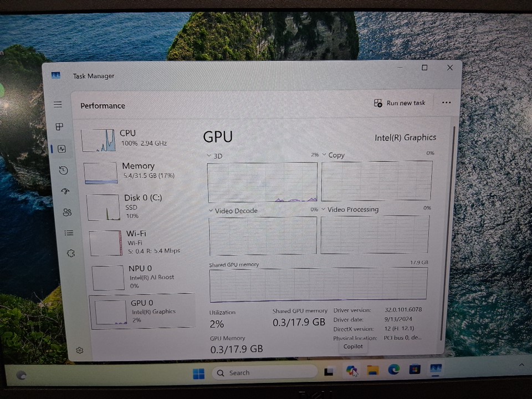532x399 pixels.
Task: Open the Startup apps page icon
Action: coord(65,191)
